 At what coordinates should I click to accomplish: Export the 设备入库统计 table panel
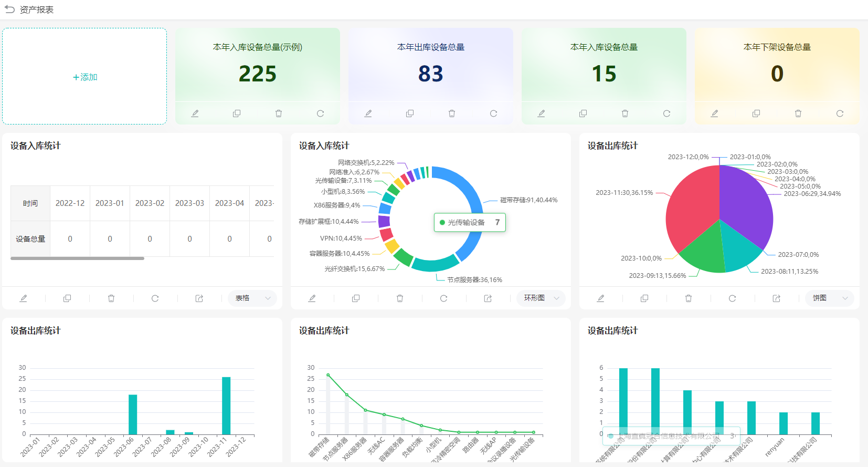point(199,298)
